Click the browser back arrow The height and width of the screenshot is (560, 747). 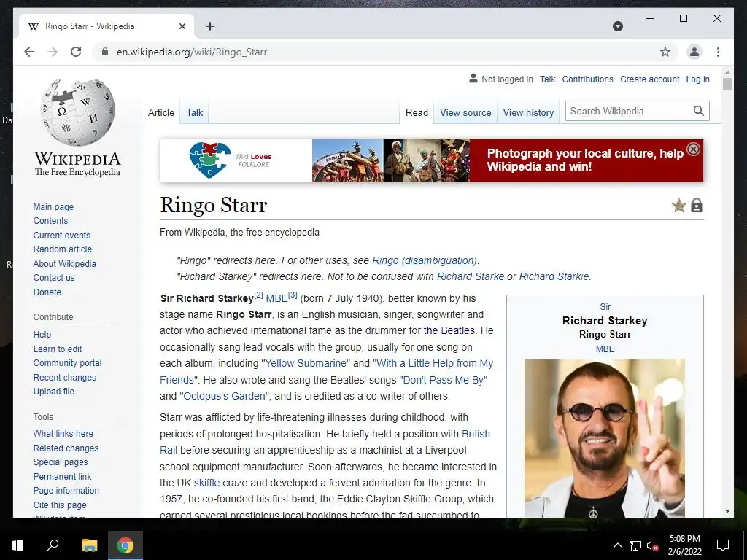29,52
